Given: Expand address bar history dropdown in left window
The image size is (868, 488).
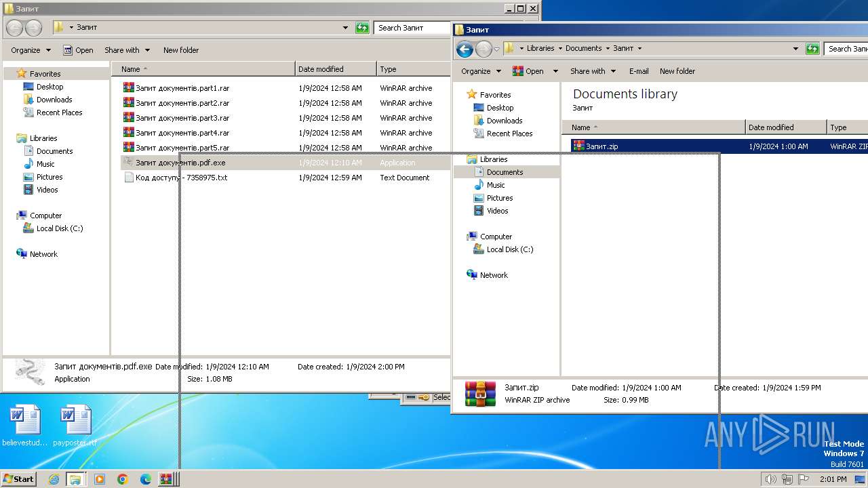Looking at the screenshot, I should tap(347, 28).
